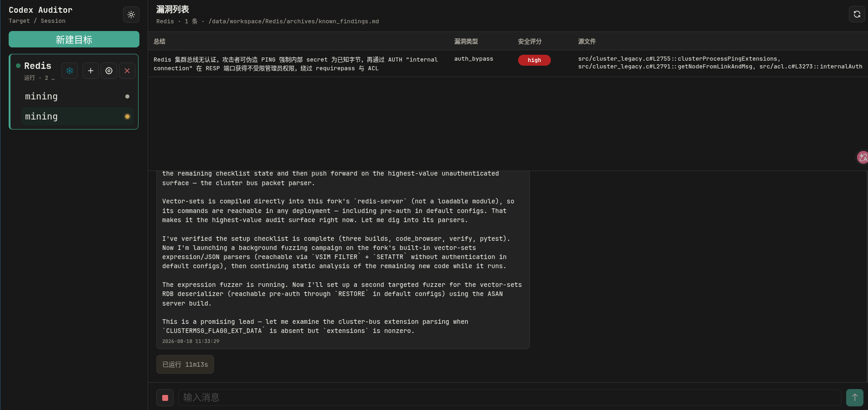Click the Target / Session subtitle
This screenshot has width=868, height=410.
(x=37, y=21)
